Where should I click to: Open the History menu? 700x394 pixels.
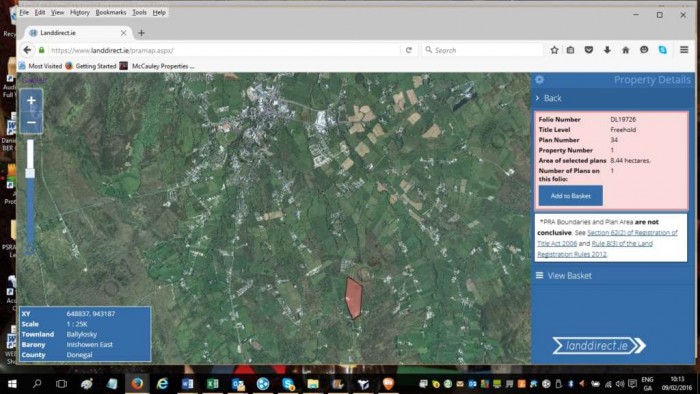click(x=80, y=12)
